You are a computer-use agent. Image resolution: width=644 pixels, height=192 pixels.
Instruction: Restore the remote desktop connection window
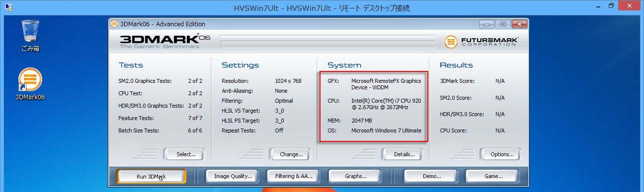tap(611, 6)
